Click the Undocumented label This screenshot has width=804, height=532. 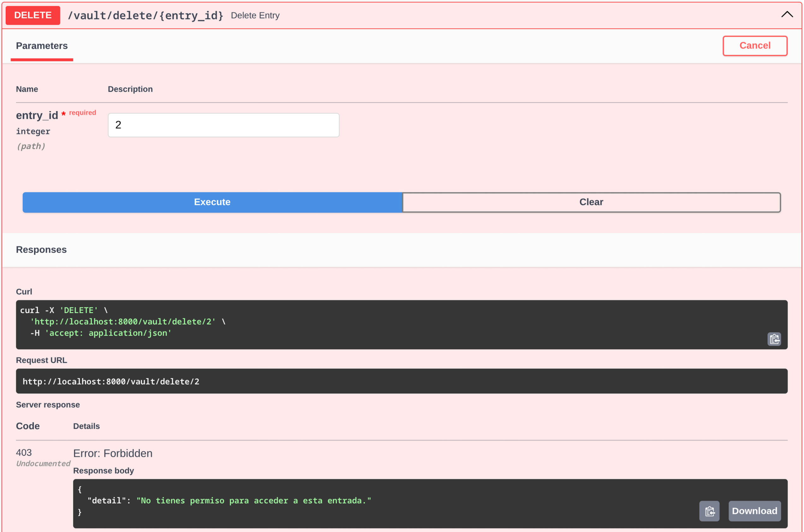tap(43, 464)
